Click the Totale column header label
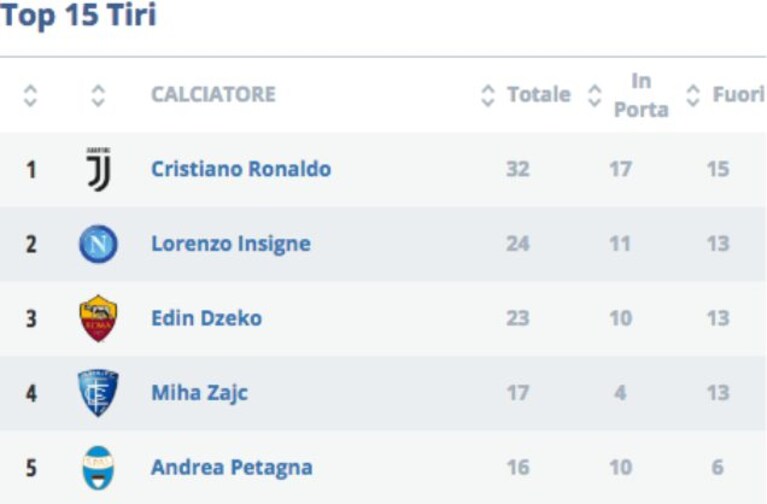The height and width of the screenshot is (504, 767). point(539,94)
